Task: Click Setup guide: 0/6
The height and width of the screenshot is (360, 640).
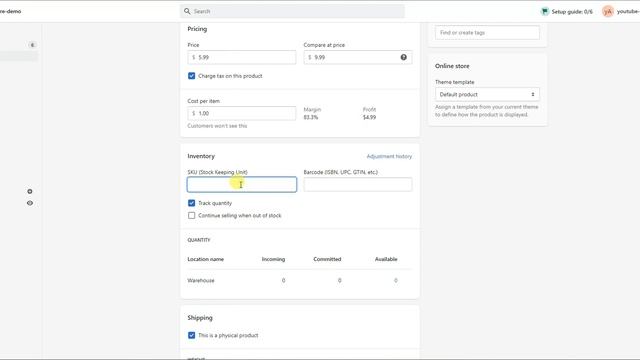Action: pos(571,12)
